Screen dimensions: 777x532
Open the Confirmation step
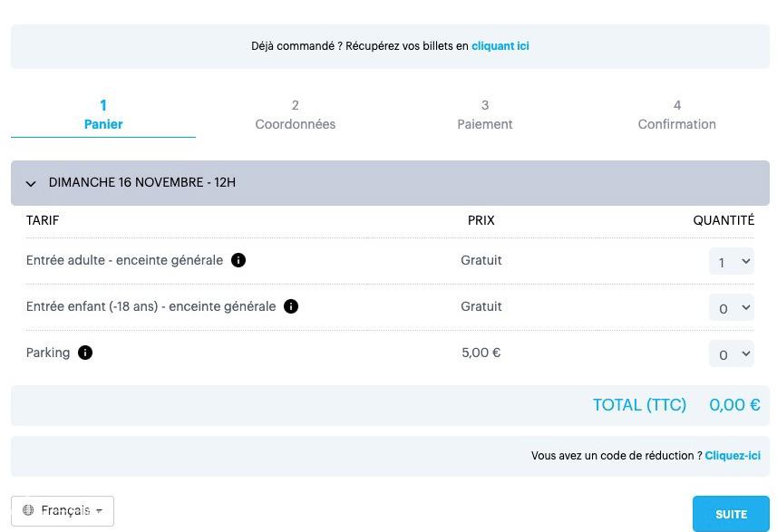click(676, 115)
